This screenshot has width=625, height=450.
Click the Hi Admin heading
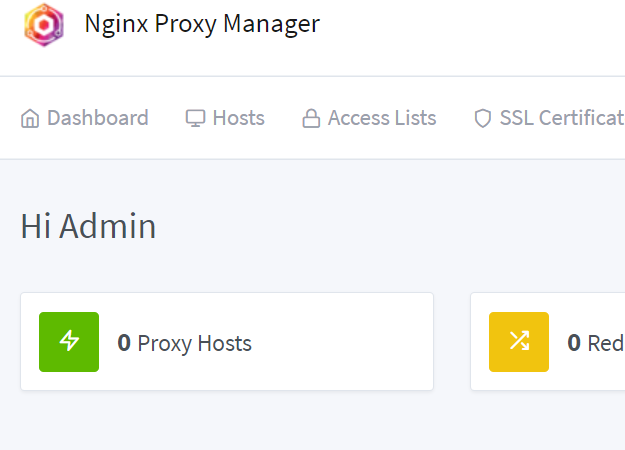click(x=88, y=226)
